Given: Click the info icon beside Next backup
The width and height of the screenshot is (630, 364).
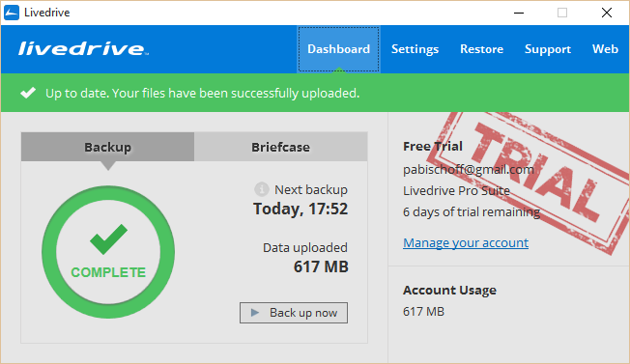Looking at the screenshot, I should click(262, 189).
